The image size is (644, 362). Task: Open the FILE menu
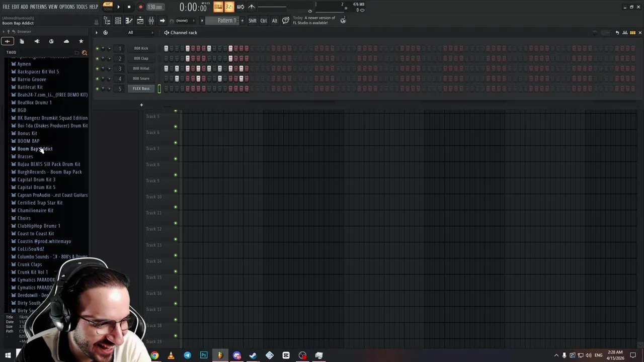pos(6,7)
